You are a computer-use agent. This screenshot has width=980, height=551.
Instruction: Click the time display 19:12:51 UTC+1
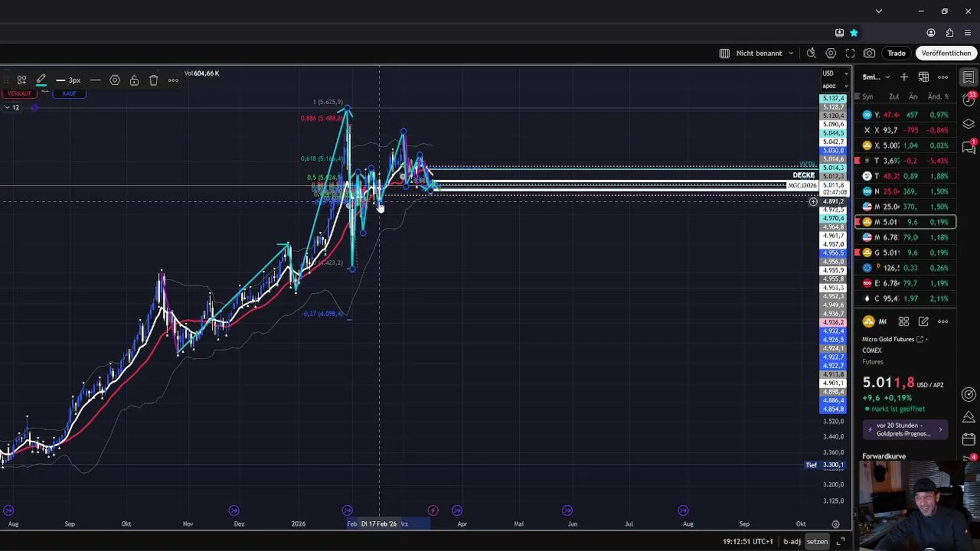[747, 542]
